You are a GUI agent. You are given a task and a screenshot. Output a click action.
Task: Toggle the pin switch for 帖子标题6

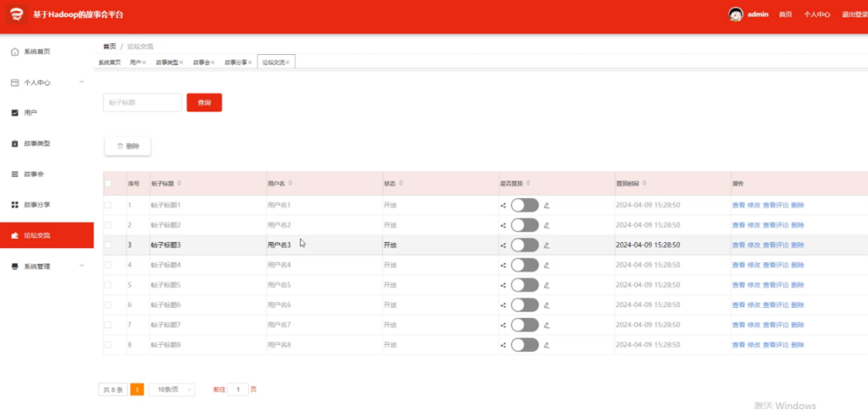pos(525,305)
